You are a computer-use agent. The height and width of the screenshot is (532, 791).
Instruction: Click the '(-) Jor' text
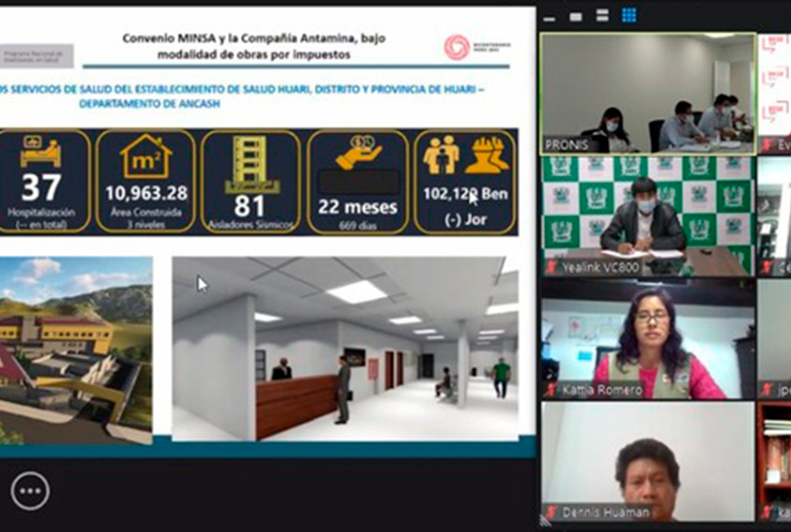[465, 219]
